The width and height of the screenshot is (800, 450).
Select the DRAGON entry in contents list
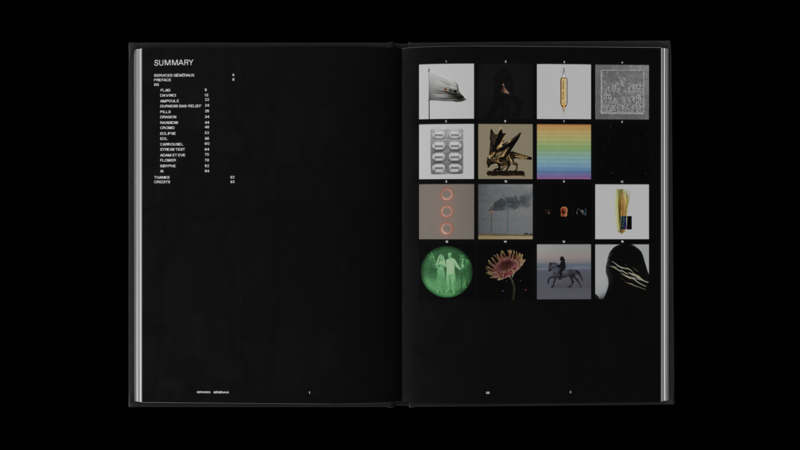168,117
